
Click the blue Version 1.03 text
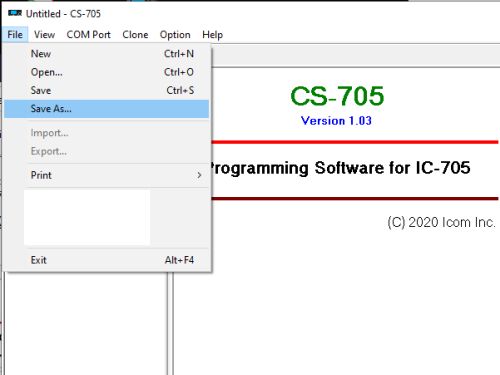[336, 121]
